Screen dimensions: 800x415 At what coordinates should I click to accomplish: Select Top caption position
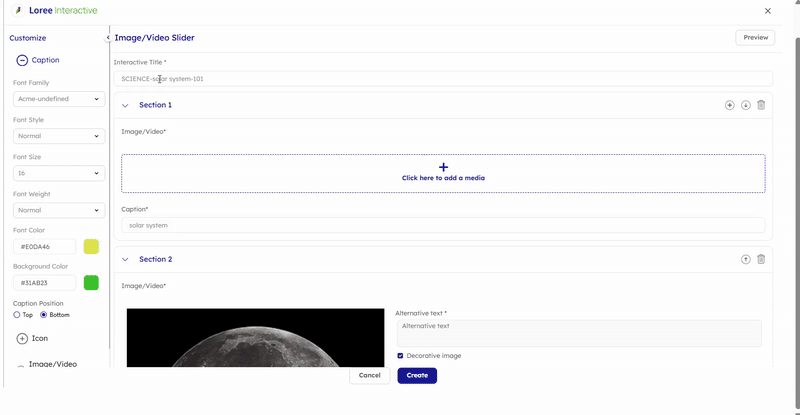click(17, 315)
